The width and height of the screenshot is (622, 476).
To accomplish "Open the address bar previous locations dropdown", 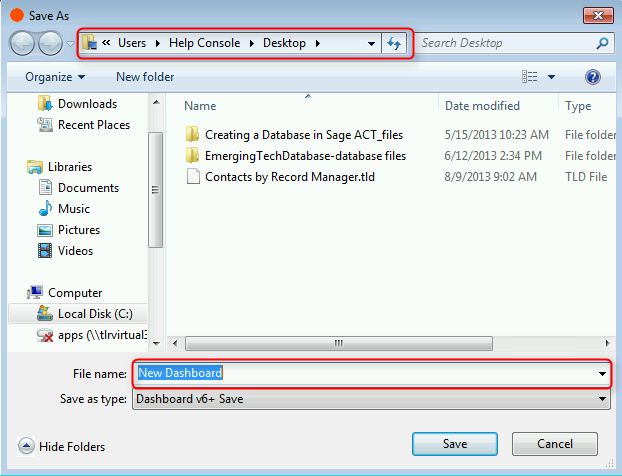I will [371, 43].
